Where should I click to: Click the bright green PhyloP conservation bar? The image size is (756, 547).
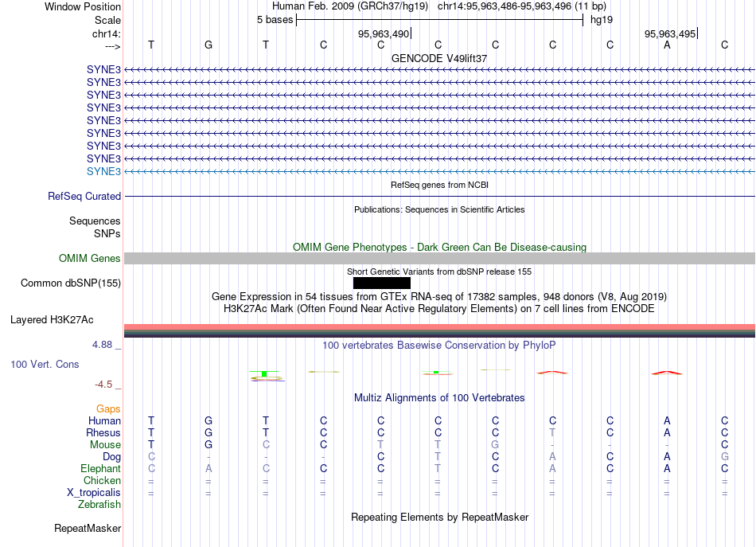coord(264,374)
